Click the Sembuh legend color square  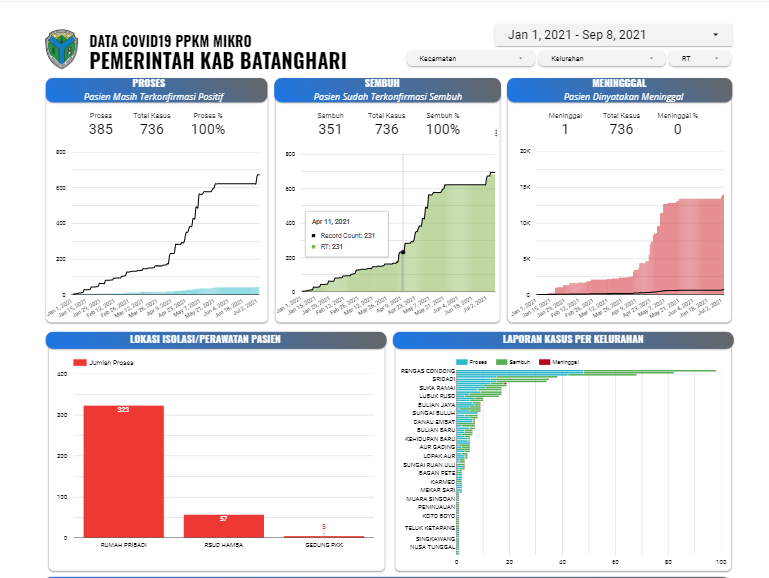503,361
